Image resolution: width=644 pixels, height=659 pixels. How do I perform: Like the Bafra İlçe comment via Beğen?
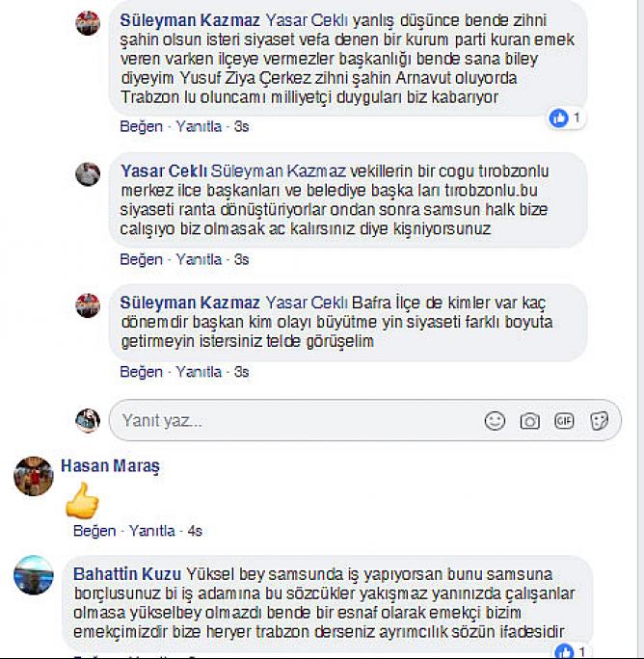click(142, 372)
